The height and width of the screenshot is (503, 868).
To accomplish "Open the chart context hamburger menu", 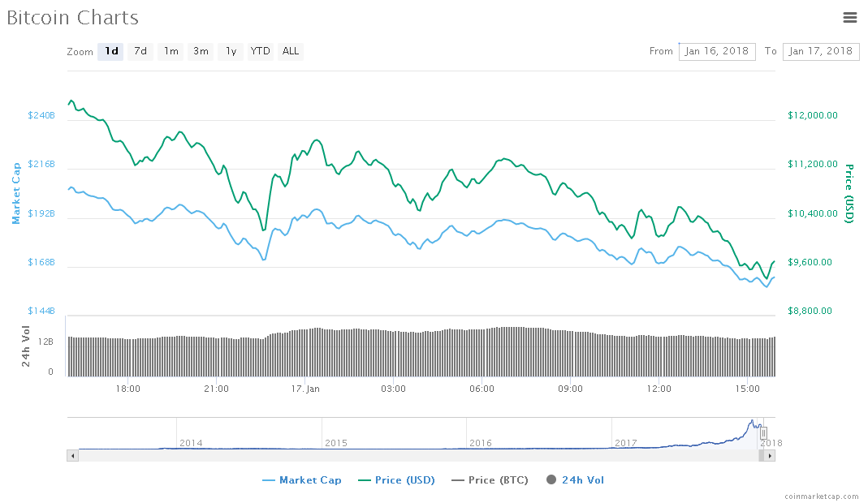I will [x=850, y=18].
